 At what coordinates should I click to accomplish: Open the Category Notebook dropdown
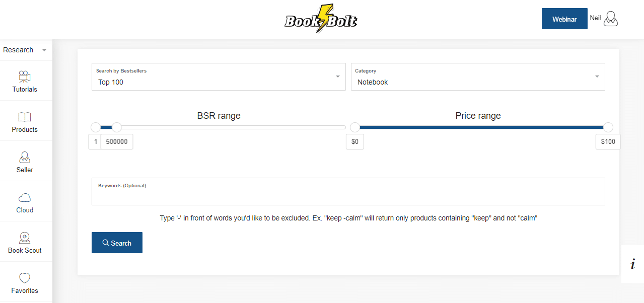coord(478,77)
